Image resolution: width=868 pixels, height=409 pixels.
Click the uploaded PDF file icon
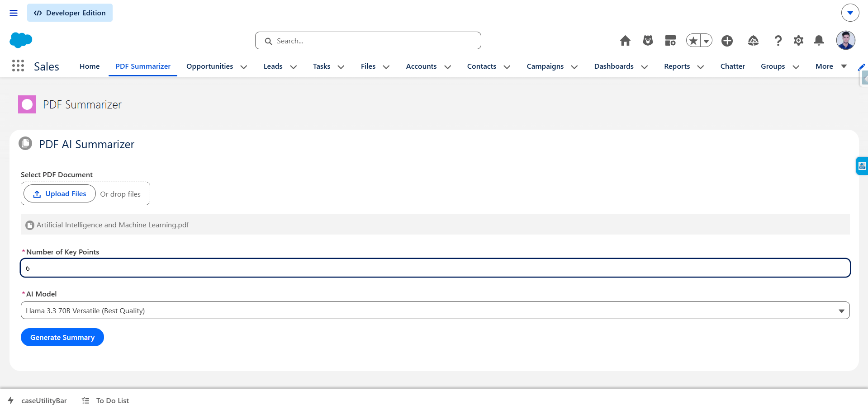[30, 225]
